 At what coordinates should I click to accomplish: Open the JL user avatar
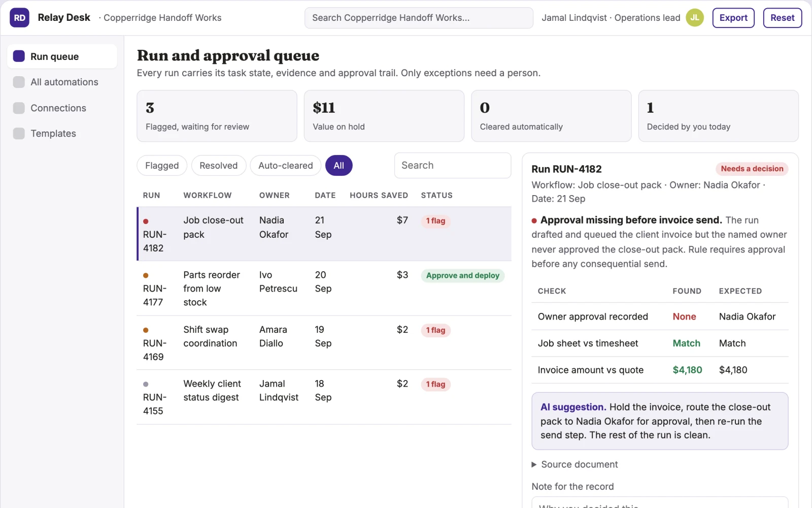click(695, 18)
